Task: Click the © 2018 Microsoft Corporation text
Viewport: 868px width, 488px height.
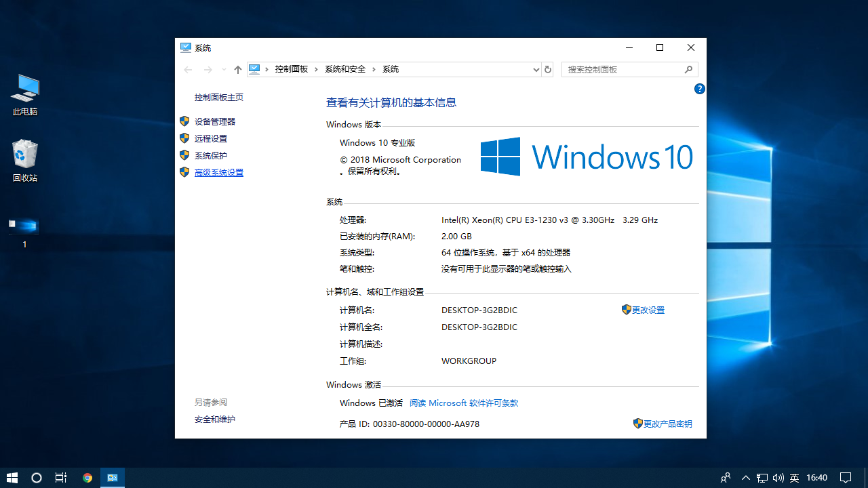Action: click(x=401, y=160)
